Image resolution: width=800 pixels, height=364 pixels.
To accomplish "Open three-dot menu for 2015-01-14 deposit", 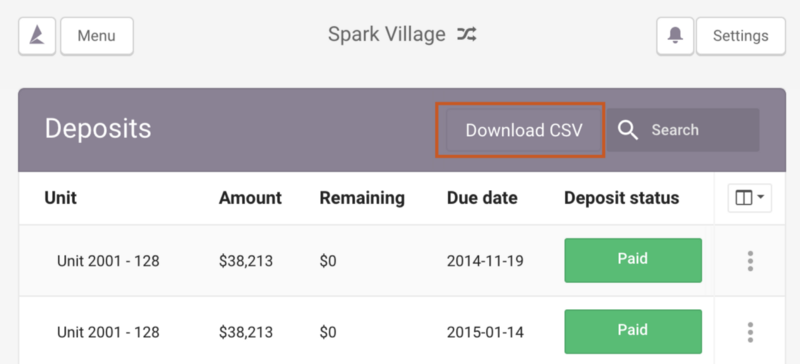I will (750, 332).
